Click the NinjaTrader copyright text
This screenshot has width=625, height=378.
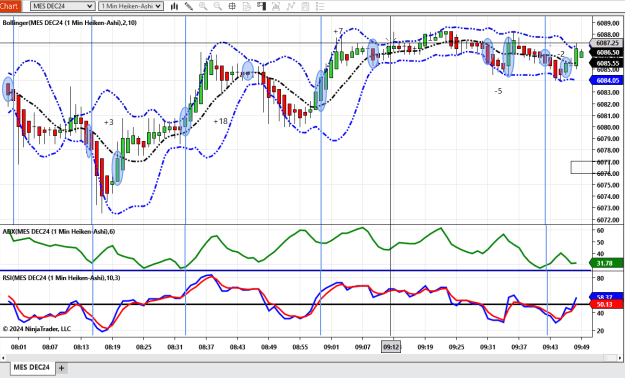(37, 329)
